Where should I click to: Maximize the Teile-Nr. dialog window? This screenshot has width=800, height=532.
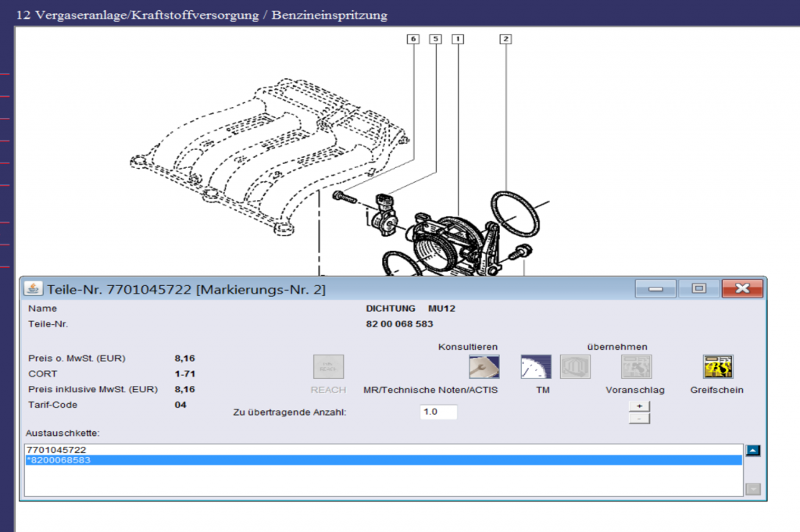698,288
